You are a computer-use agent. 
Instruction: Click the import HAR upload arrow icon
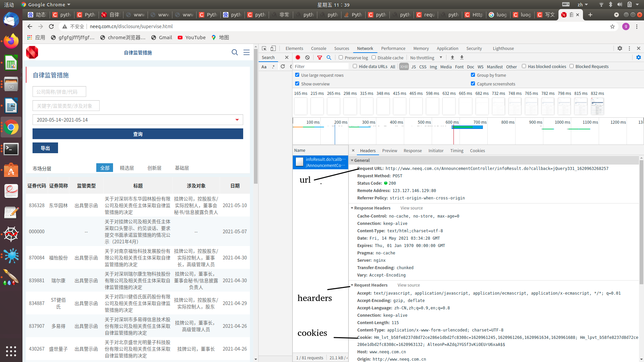pos(452,58)
